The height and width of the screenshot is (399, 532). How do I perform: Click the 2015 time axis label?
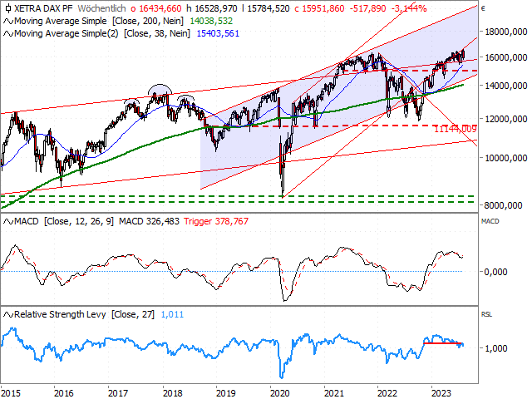[x=11, y=393]
